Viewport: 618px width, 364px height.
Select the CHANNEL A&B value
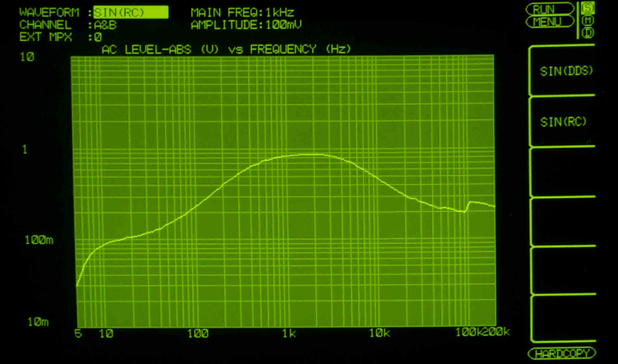[105, 25]
